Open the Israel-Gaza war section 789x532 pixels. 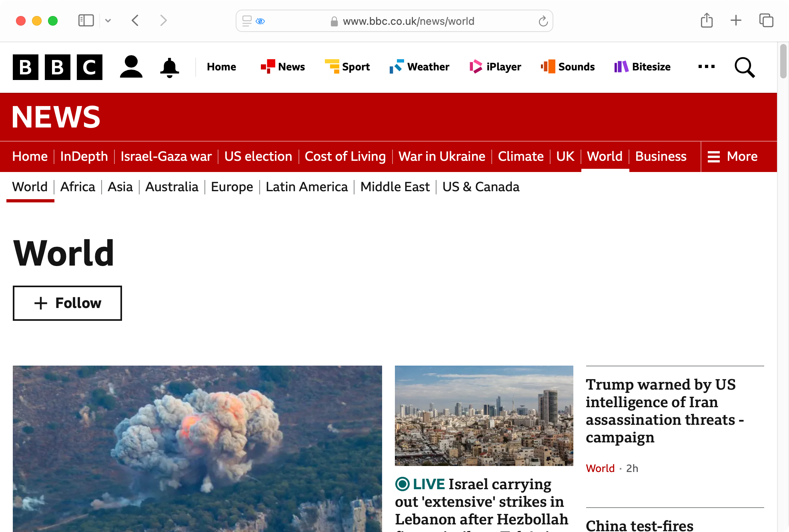point(166,156)
